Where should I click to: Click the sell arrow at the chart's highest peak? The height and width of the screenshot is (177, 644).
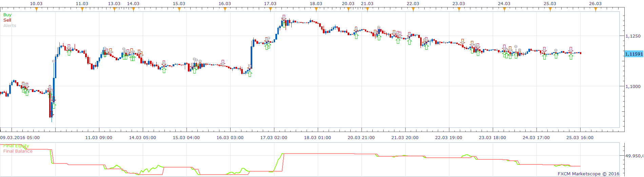click(x=284, y=18)
